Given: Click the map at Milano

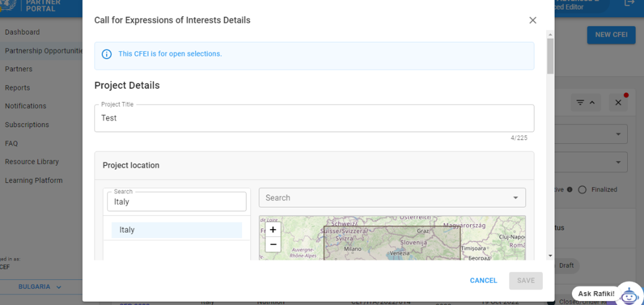Looking at the screenshot, I should (352, 249).
